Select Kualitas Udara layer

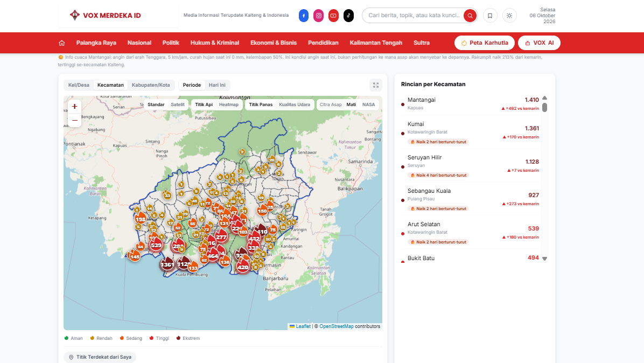coord(295,104)
